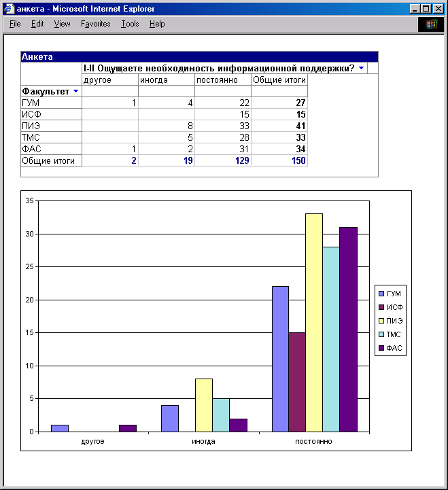Click the ГУМ постоянно cell value 22
This screenshot has height=490, width=448.
click(223, 103)
